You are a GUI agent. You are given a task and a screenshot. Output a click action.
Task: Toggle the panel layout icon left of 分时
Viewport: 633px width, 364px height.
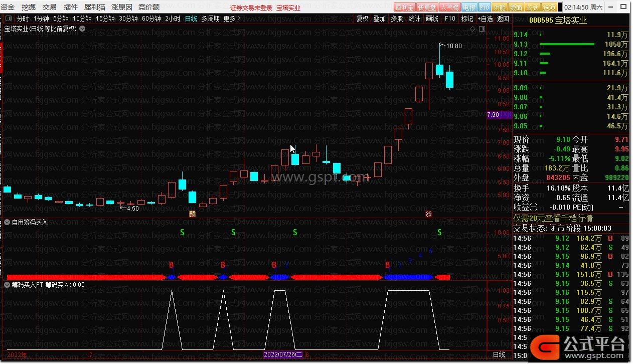[x=8, y=19]
